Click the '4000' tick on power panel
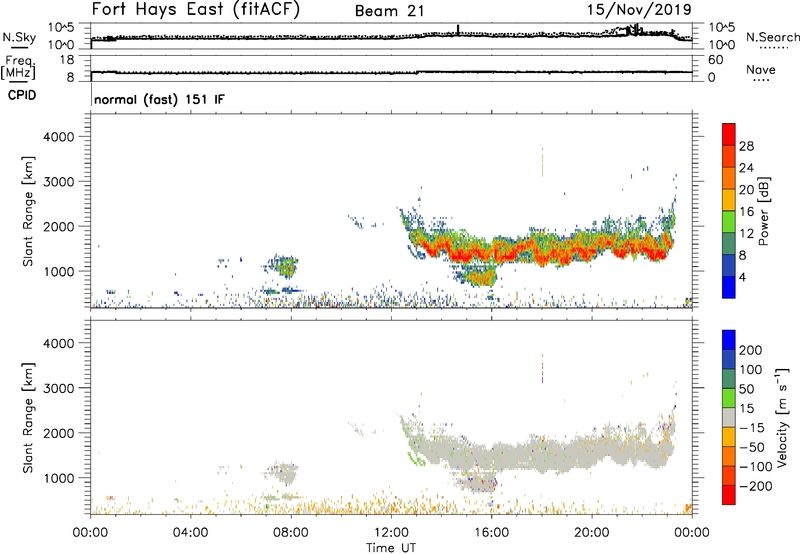The image size is (800, 554). tap(58, 137)
